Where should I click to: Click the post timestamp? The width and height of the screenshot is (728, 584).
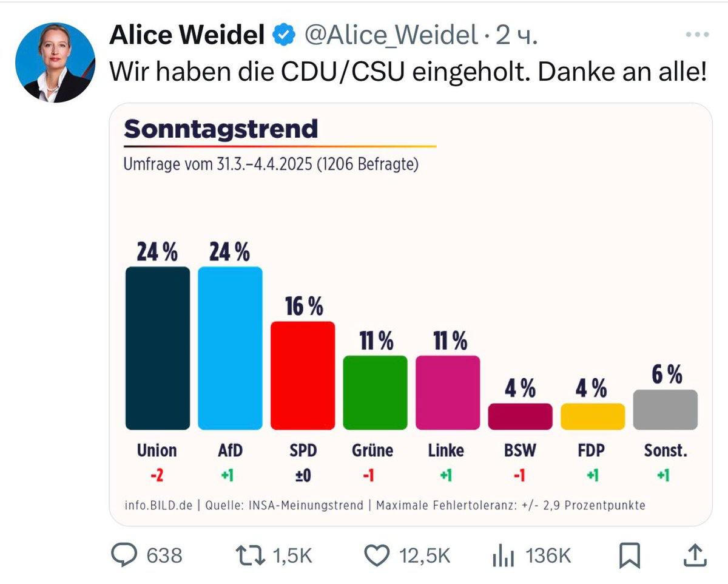(516, 36)
